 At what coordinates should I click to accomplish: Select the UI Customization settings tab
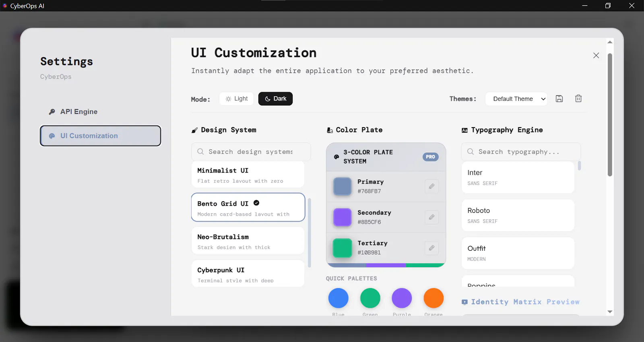coord(100,136)
